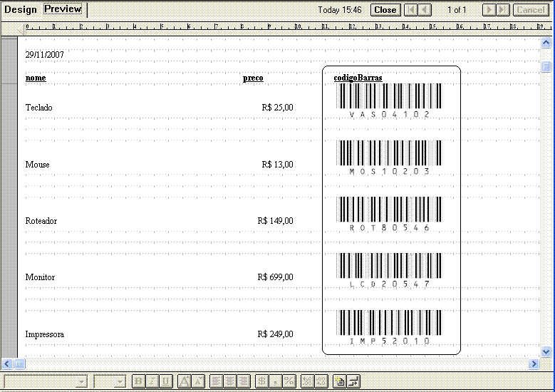This screenshot has height=392, width=555.
Task: Go to last page navigation arrow
Action: [x=503, y=10]
